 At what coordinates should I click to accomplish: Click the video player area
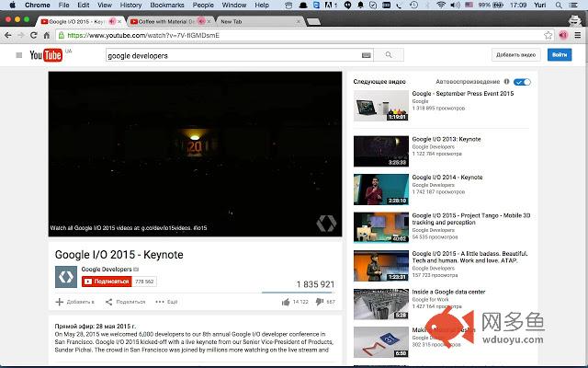pos(195,154)
